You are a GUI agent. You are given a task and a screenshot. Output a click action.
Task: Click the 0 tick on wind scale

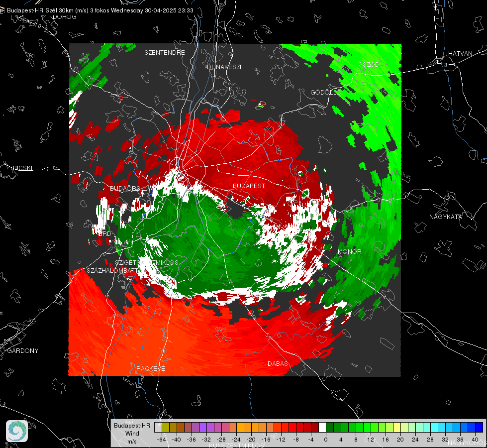coord(325,440)
